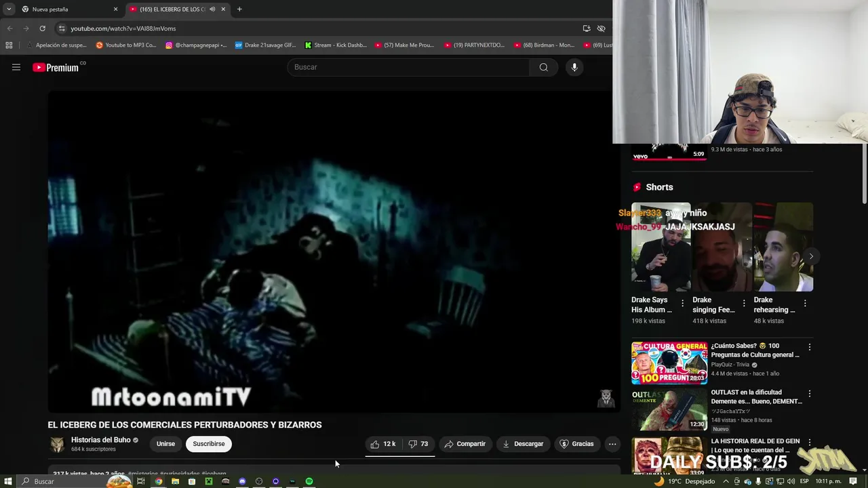Screen dimensions: 868x488
Task: Join the channel with Unirse
Action: (x=165, y=444)
